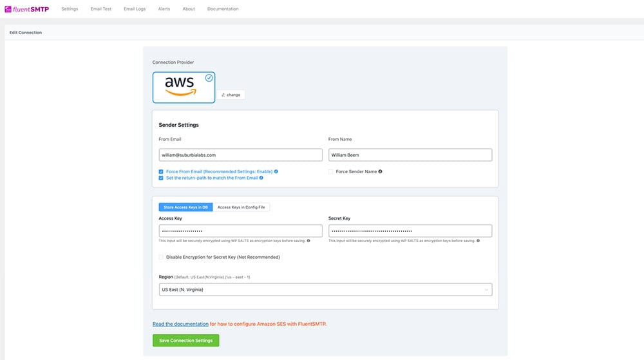Toggle return-path match From Email checkbox

(161, 178)
